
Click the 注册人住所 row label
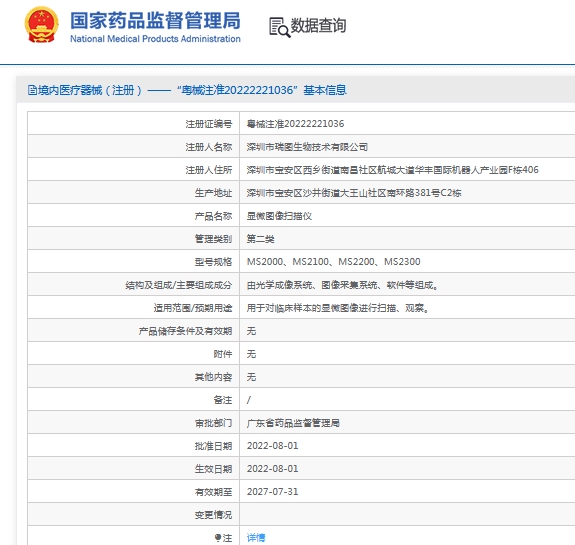[x=209, y=170]
